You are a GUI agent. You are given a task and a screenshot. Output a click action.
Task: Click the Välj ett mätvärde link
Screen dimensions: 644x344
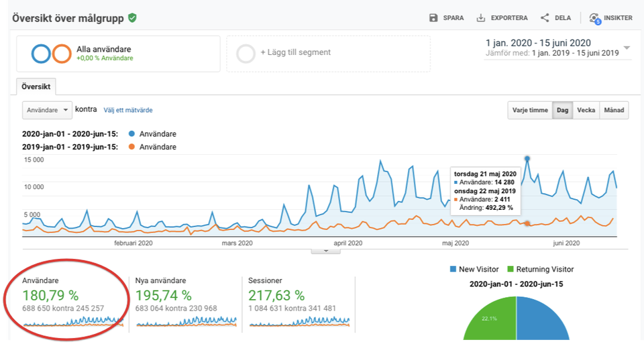[127, 110]
